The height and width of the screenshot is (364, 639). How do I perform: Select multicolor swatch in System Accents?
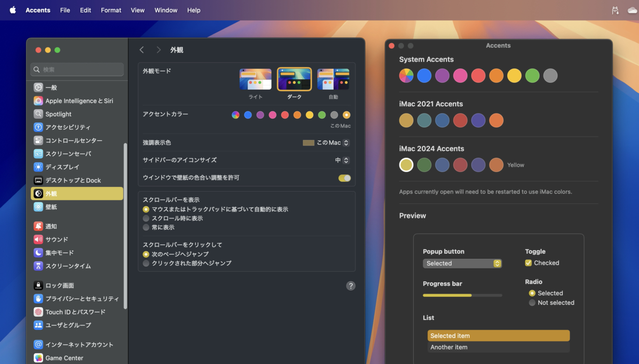tap(406, 76)
